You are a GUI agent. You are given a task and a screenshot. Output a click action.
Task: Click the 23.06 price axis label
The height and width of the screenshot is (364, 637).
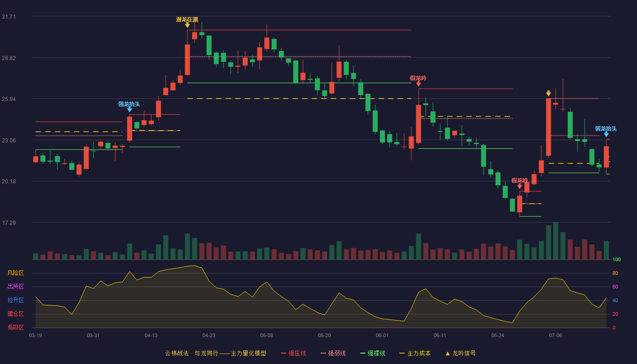click(9, 141)
